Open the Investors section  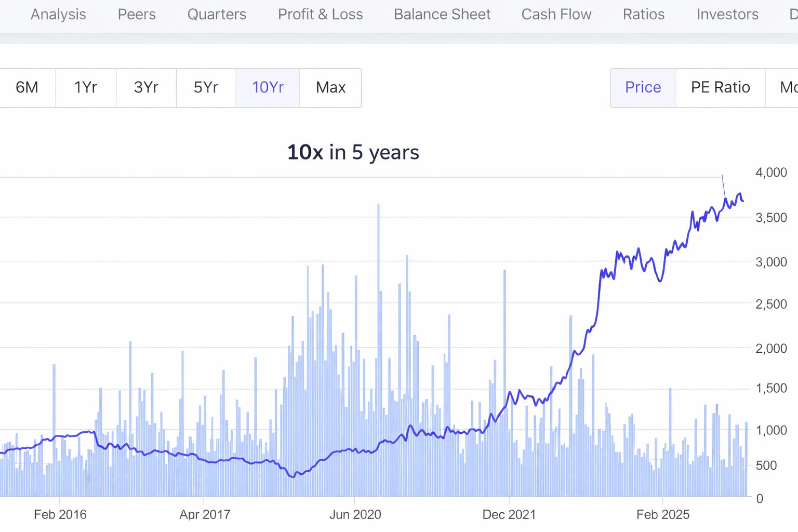tap(727, 15)
